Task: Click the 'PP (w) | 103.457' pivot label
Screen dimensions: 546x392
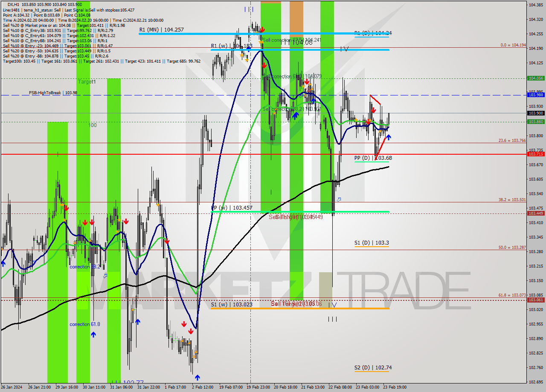Action: [232, 208]
